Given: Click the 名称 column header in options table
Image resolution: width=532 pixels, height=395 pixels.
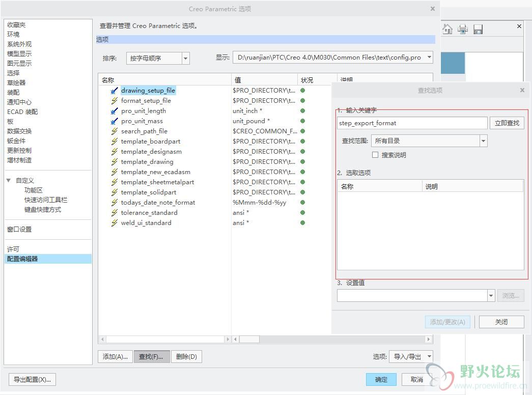Looking at the screenshot, I should pyautogui.click(x=164, y=80).
